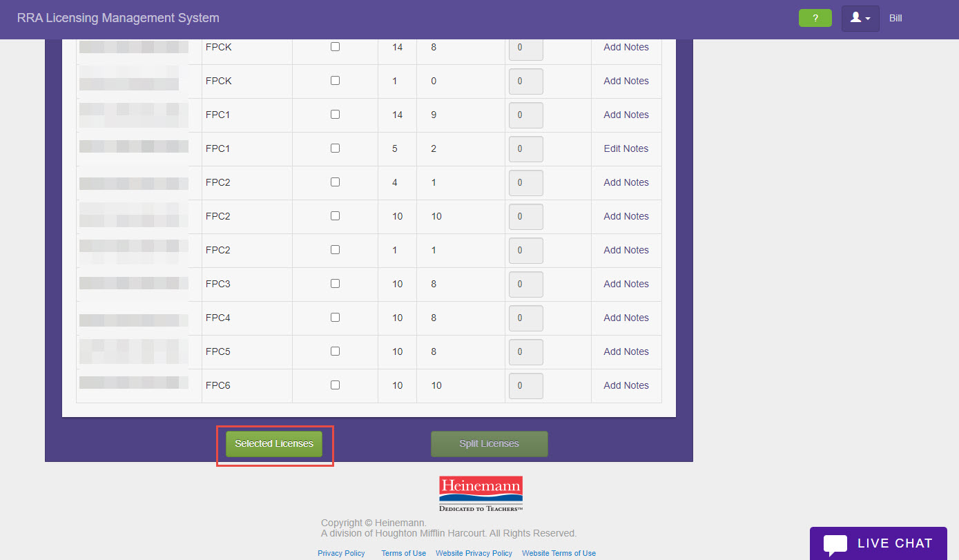
Task: Check the FPC6 row checkbox
Action: [x=335, y=385]
